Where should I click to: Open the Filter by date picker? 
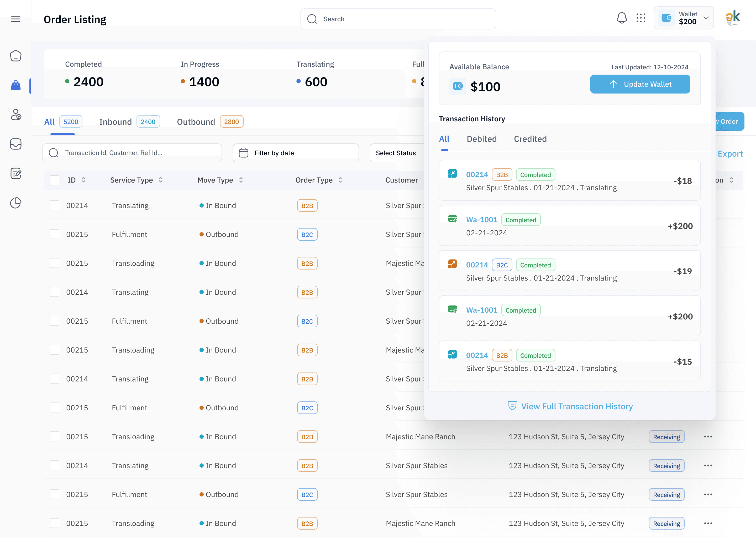296,153
